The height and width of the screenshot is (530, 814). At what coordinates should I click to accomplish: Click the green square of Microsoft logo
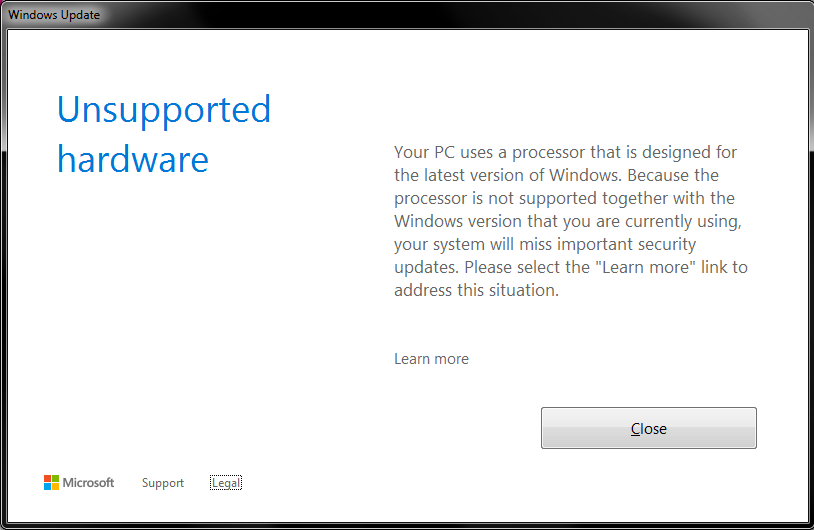coord(56,479)
